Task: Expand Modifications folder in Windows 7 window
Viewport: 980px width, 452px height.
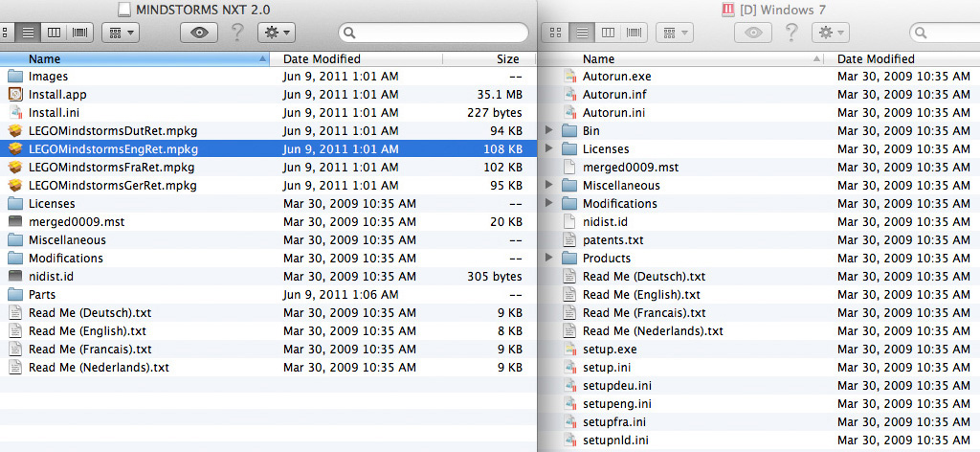Action: 549,204
